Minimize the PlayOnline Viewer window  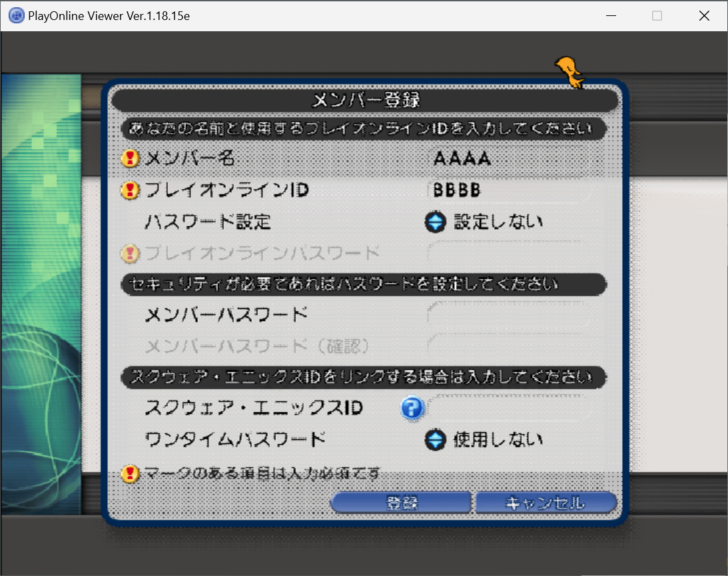click(609, 15)
